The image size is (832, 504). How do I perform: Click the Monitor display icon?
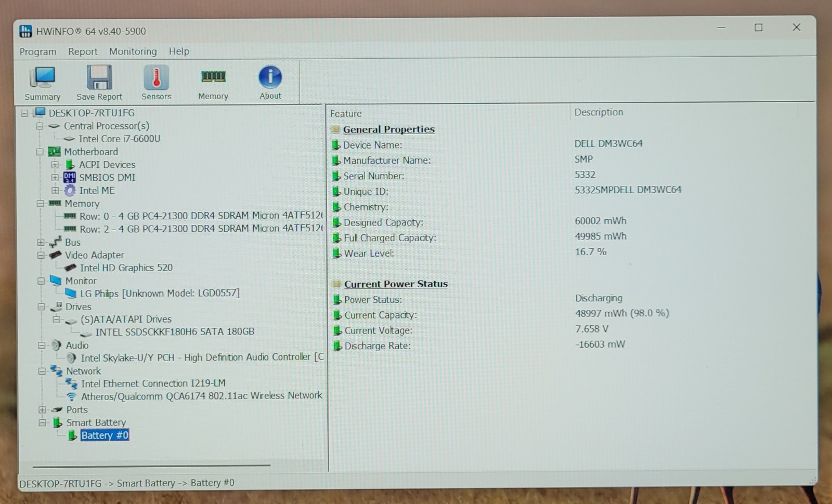coord(56,281)
